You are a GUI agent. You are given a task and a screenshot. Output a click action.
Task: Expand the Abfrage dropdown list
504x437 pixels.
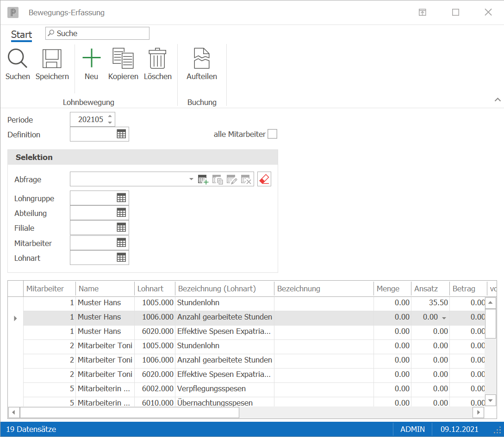(x=191, y=179)
